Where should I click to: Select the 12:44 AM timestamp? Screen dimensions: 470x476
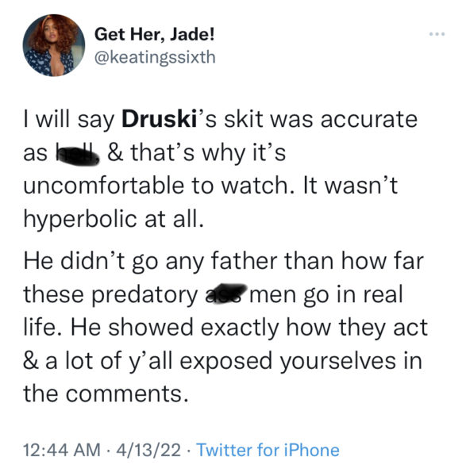point(62,450)
